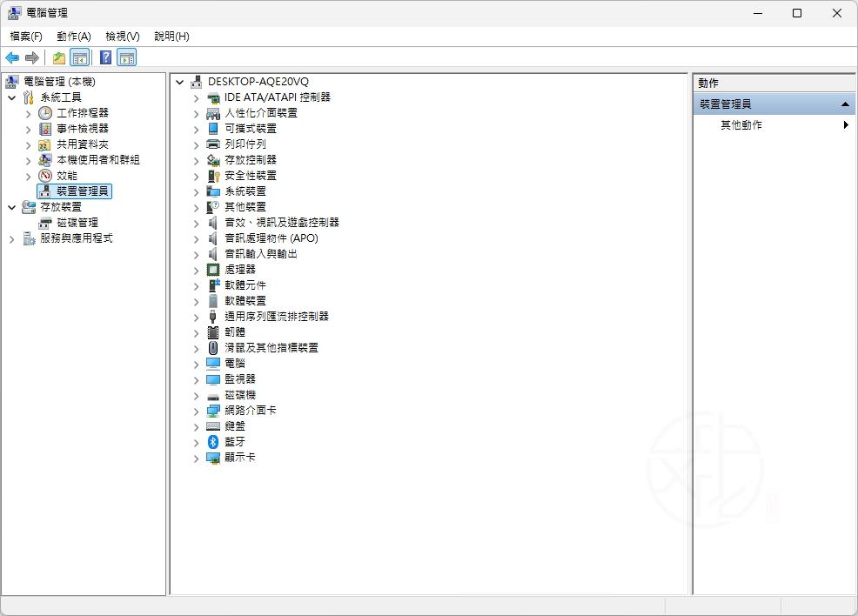Screen dimensions: 858x616
Task: Click the 效能 icon in the sidebar
Action: click(44, 176)
